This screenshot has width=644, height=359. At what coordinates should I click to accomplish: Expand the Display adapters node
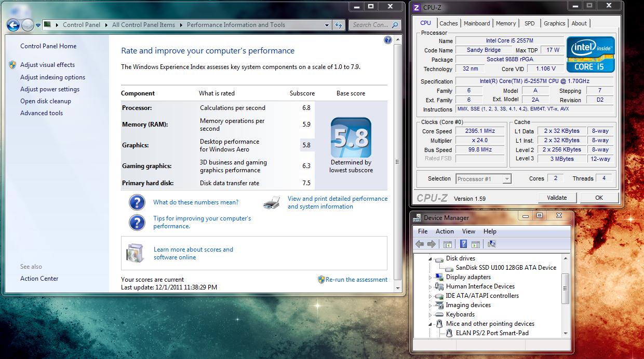click(x=431, y=278)
